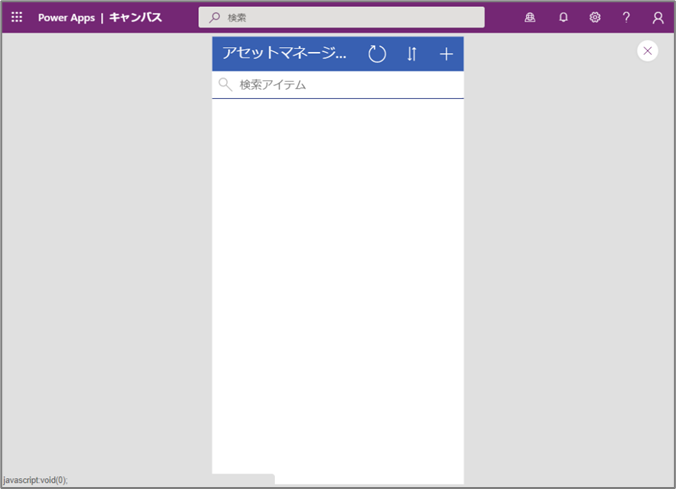Click the 検索アイテム search field
The height and width of the screenshot is (489, 676).
(x=338, y=85)
